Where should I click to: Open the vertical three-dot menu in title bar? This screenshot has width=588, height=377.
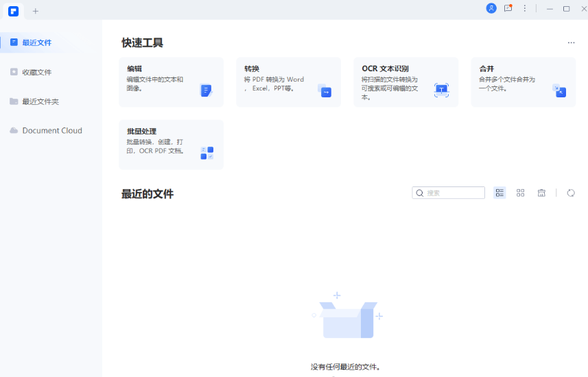(x=525, y=8)
